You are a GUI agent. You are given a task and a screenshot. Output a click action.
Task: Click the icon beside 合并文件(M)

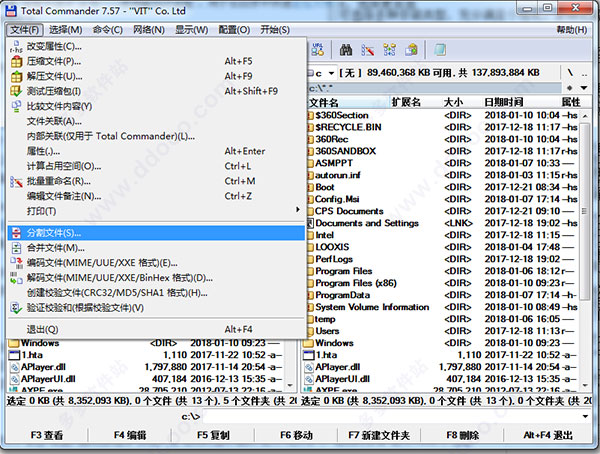click(x=16, y=248)
